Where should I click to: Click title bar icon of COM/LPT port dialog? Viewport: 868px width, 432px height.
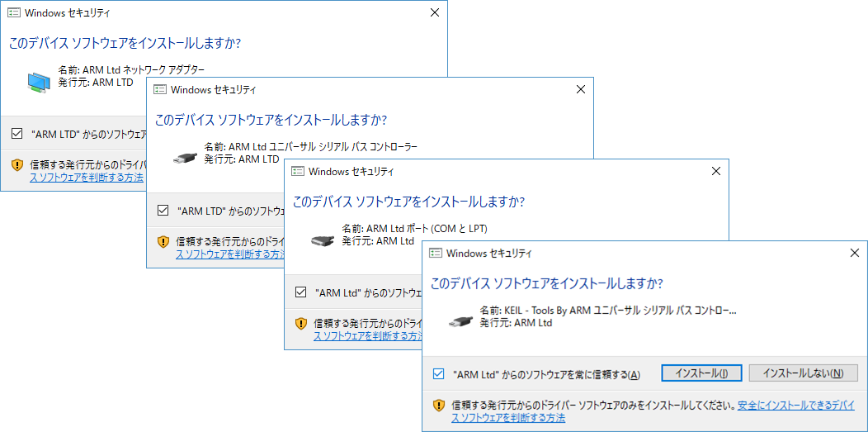click(298, 171)
